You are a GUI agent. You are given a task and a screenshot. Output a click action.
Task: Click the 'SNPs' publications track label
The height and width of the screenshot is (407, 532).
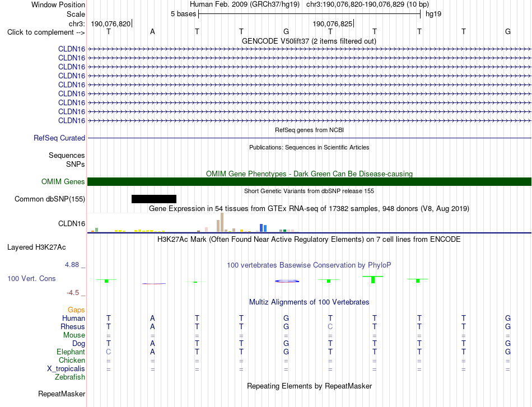point(76,164)
